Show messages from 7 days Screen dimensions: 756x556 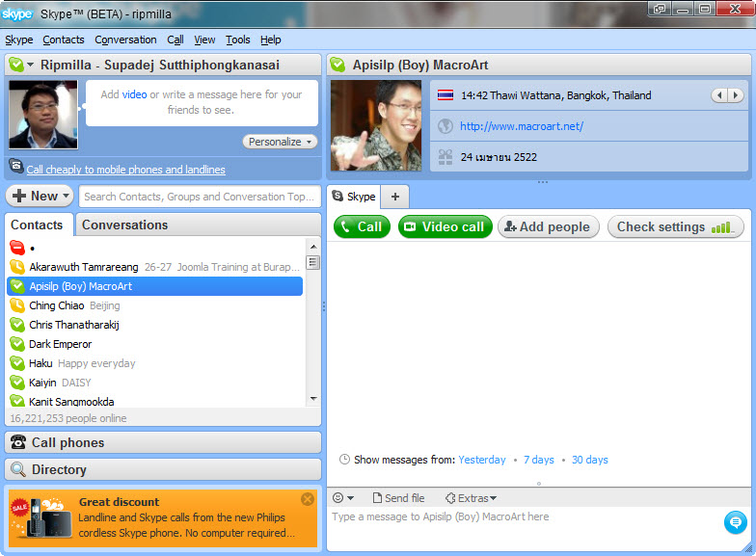coord(538,460)
